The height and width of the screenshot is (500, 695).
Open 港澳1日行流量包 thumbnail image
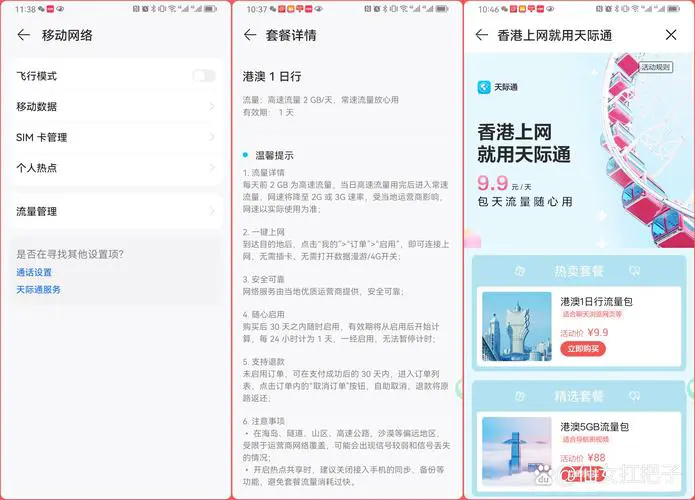coord(517,326)
